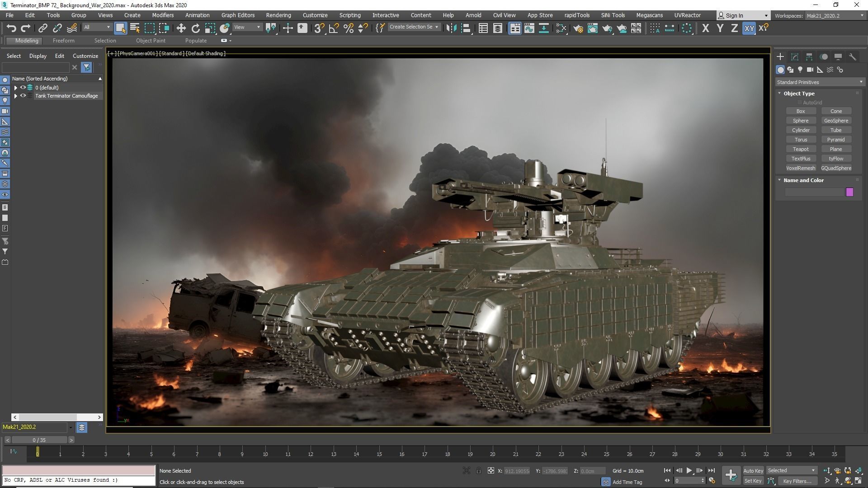
Task: Open the Arnold menu
Action: pos(473,15)
